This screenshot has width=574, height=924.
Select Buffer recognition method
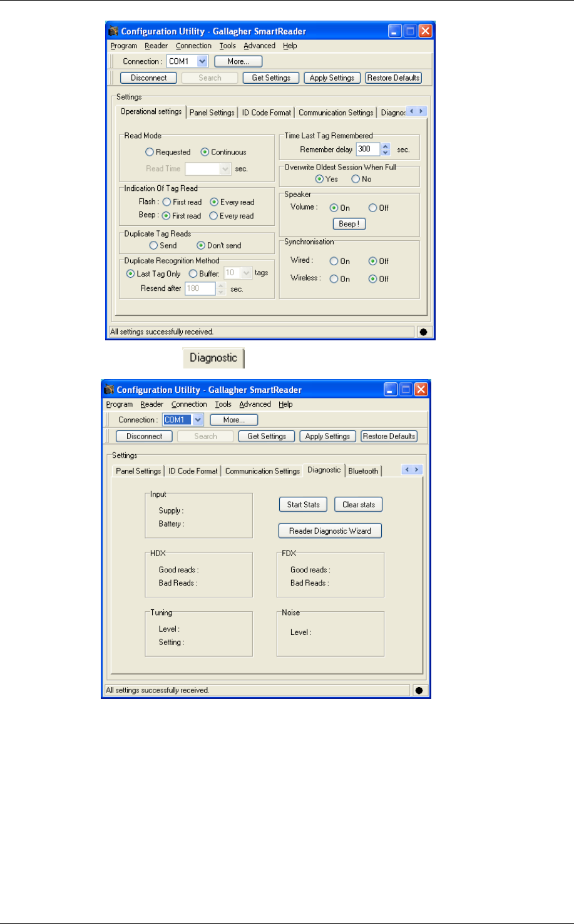[x=193, y=273]
